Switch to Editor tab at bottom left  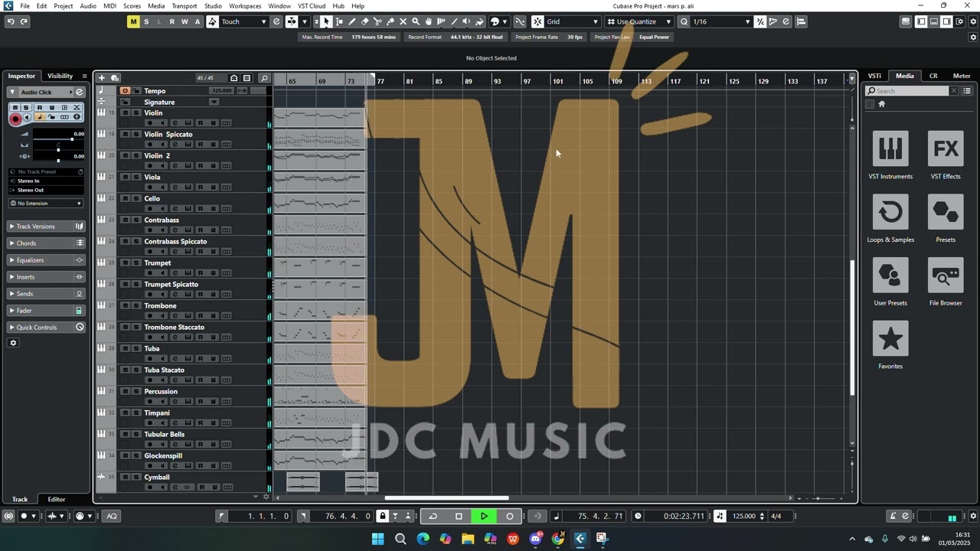tap(57, 499)
